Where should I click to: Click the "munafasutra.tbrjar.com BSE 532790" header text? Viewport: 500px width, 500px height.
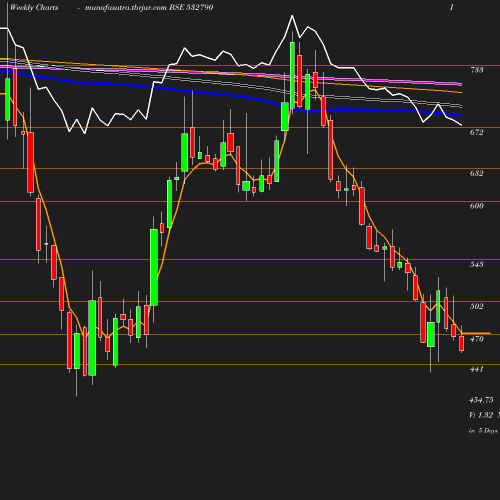tap(149, 7)
